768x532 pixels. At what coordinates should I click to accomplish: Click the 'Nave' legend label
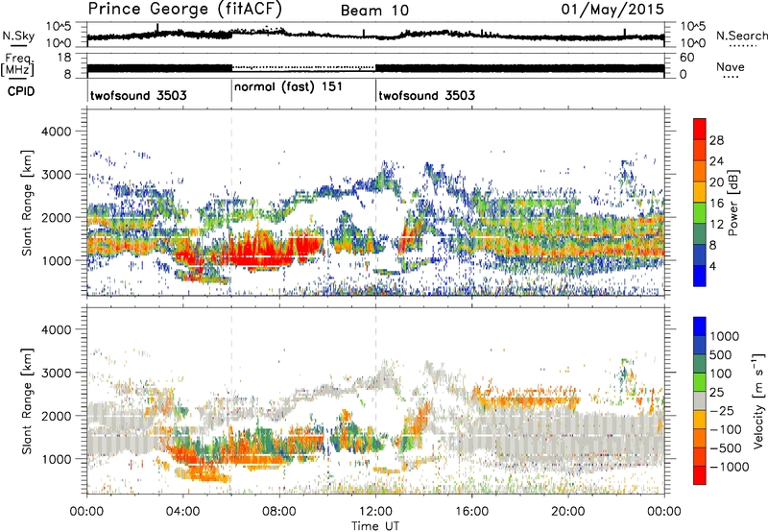[731, 66]
